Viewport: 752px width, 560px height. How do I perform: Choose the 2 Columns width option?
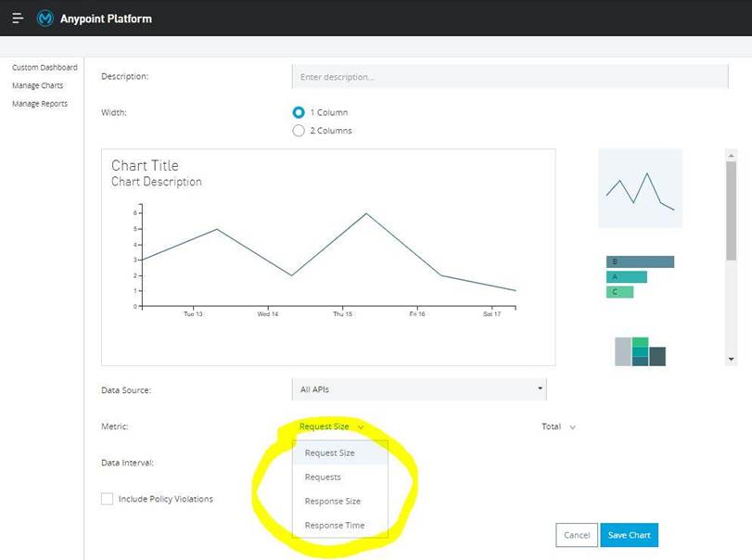click(x=299, y=131)
